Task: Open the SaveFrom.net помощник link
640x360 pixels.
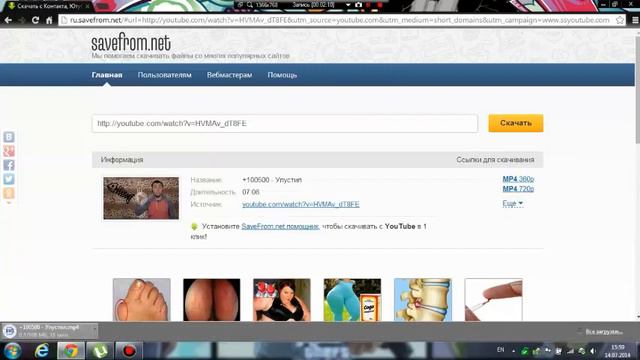Action: [280, 227]
